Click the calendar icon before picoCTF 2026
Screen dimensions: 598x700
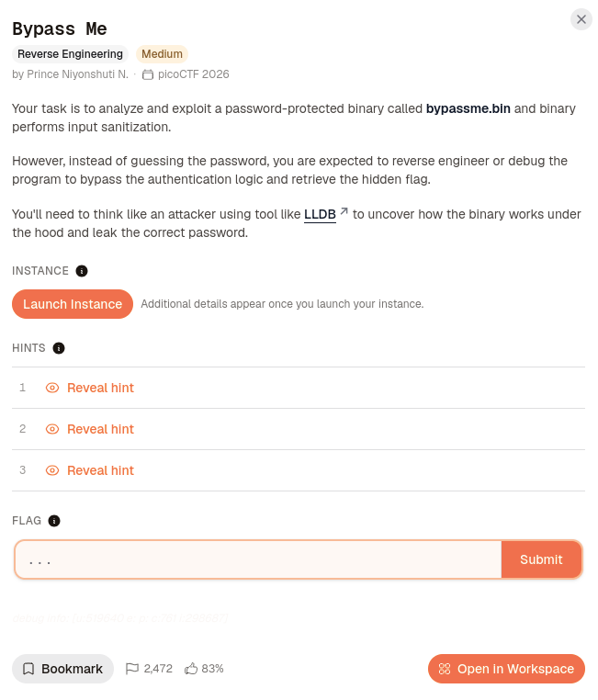coord(147,74)
